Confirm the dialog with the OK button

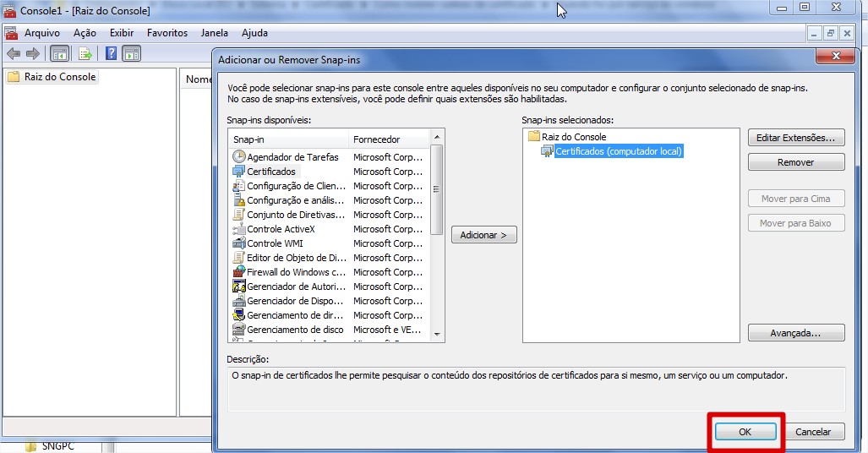tap(745, 432)
